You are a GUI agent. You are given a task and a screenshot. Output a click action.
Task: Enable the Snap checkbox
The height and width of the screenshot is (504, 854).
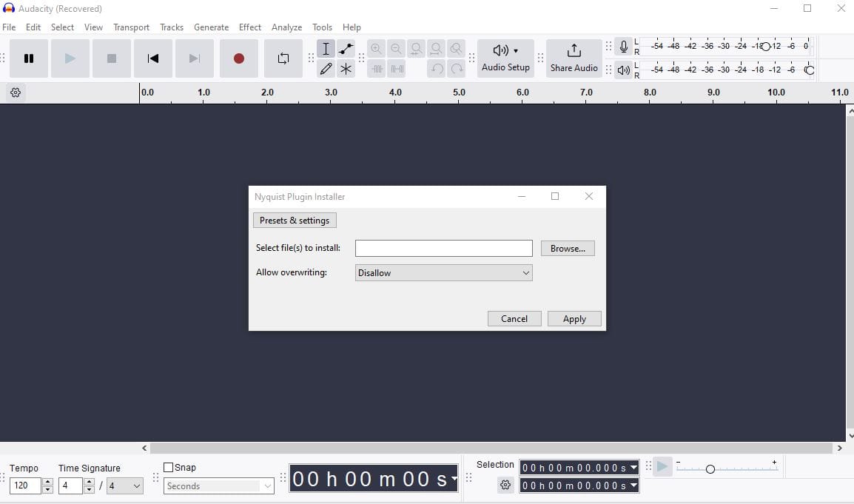168,468
